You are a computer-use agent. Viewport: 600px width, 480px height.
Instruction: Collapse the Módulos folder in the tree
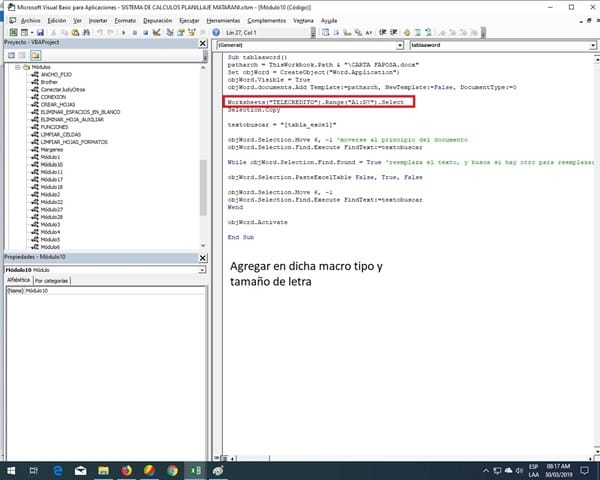click(18, 69)
